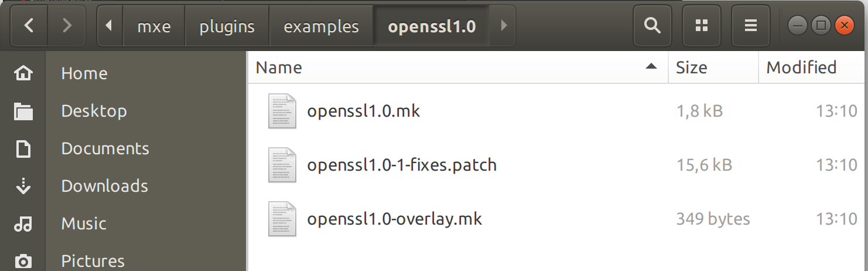Viewport: 868px width, 271px height.
Task: Click the Music note icon in sidebar
Action: pos(23,223)
